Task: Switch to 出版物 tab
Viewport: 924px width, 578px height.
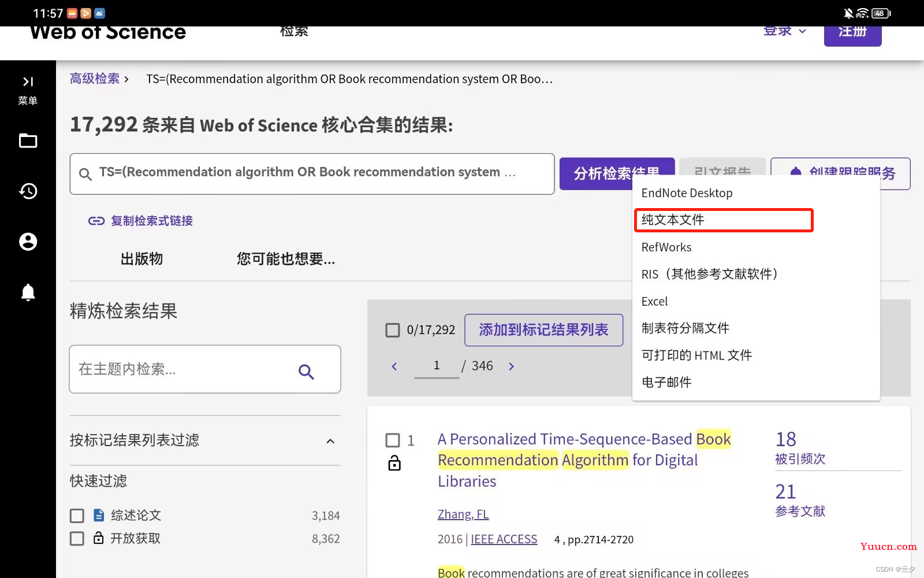Action: (x=141, y=259)
